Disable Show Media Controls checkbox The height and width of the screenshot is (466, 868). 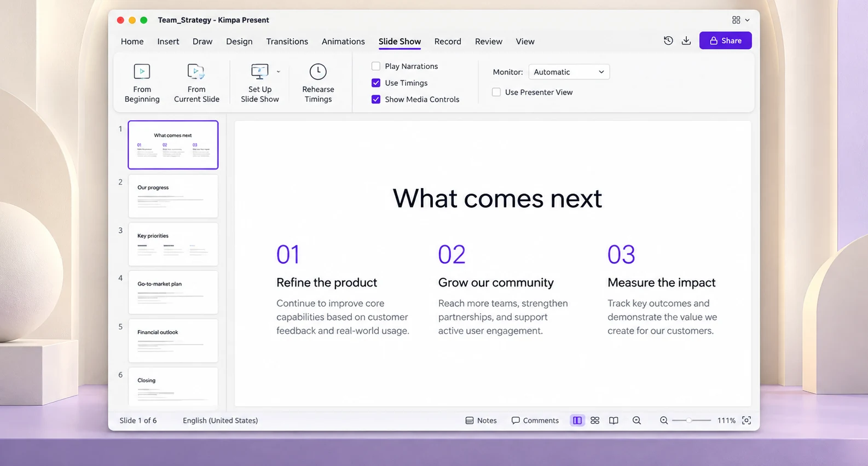[376, 100]
